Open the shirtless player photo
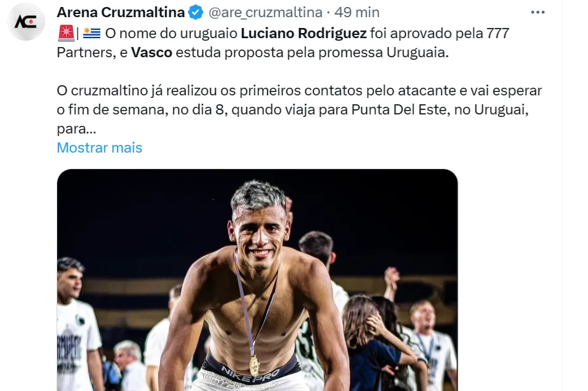Viewport: 588px width, 391px height. 257,280
